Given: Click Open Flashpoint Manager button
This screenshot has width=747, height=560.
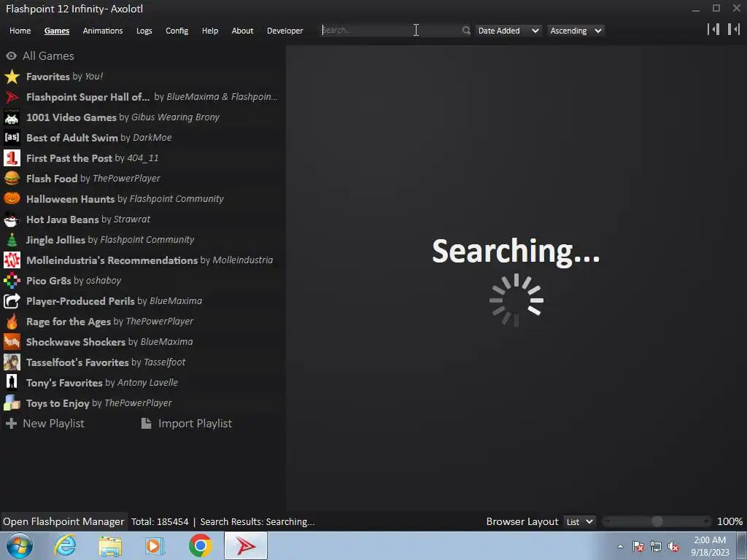Looking at the screenshot, I should [64, 522].
